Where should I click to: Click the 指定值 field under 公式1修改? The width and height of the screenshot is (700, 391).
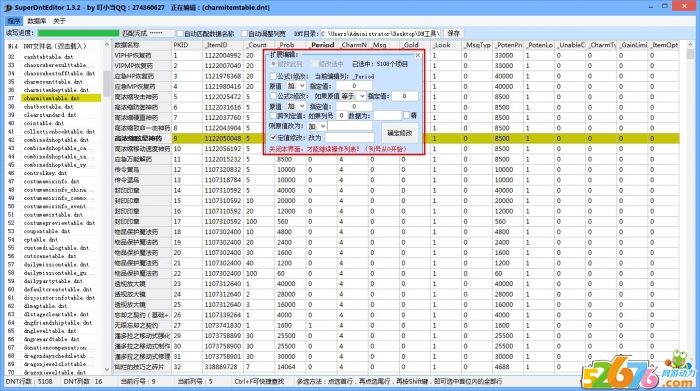click(354, 86)
